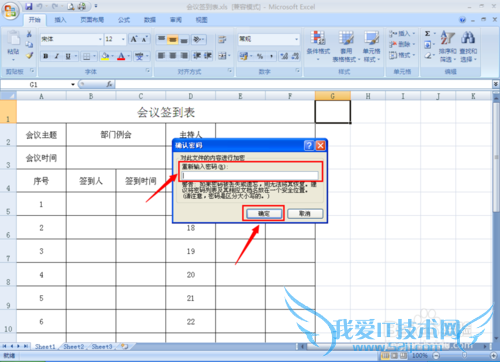Open 条件格式 conditional formatting

coord(318,46)
